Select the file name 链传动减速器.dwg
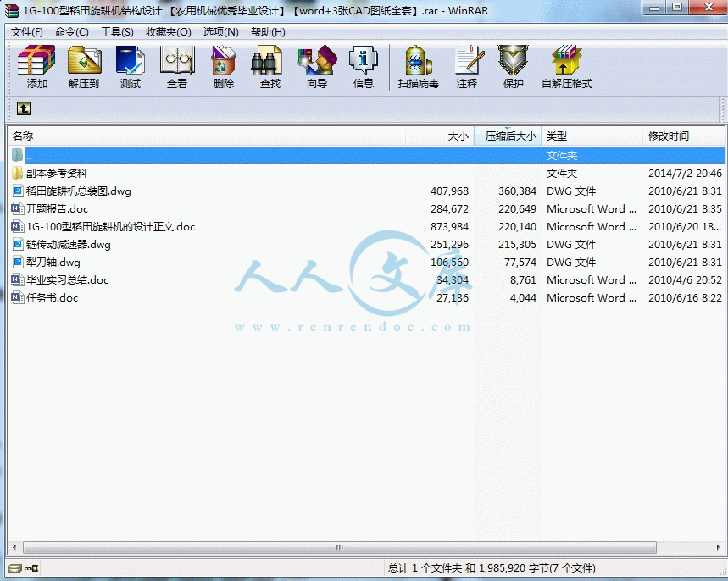728x581 pixels. [69, 245]
